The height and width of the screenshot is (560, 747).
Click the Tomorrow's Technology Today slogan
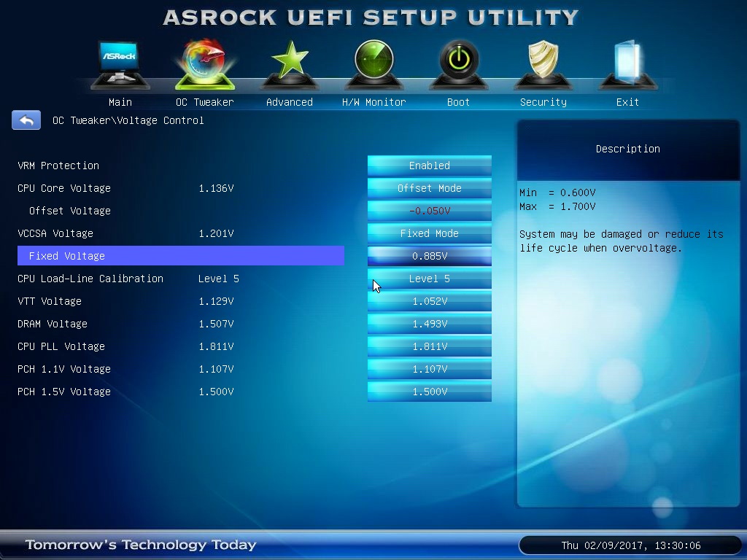point(141,544)
